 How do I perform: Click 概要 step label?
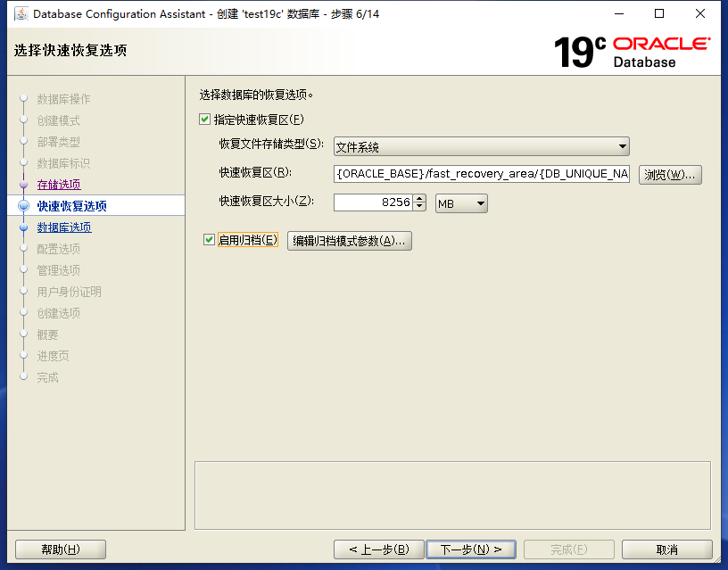(48, 335)
